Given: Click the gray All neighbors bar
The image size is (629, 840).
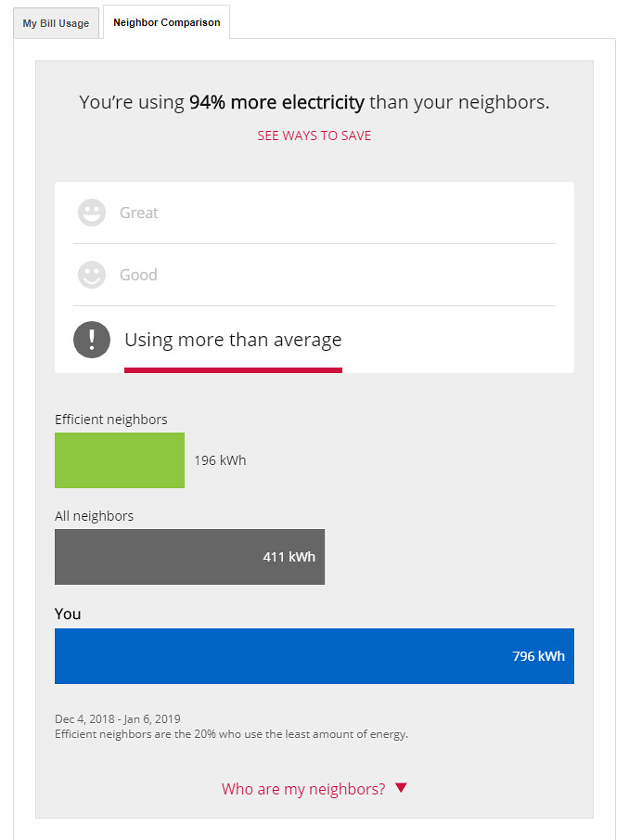Looking at the screenshot, I should pyautogui.click(x=189, y=557).
